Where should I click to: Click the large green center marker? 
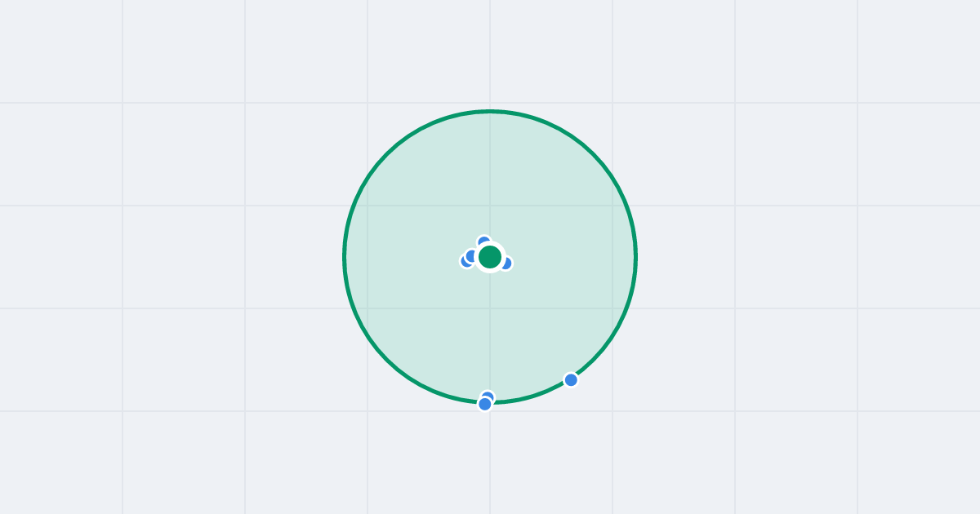(x=490, y=257)
